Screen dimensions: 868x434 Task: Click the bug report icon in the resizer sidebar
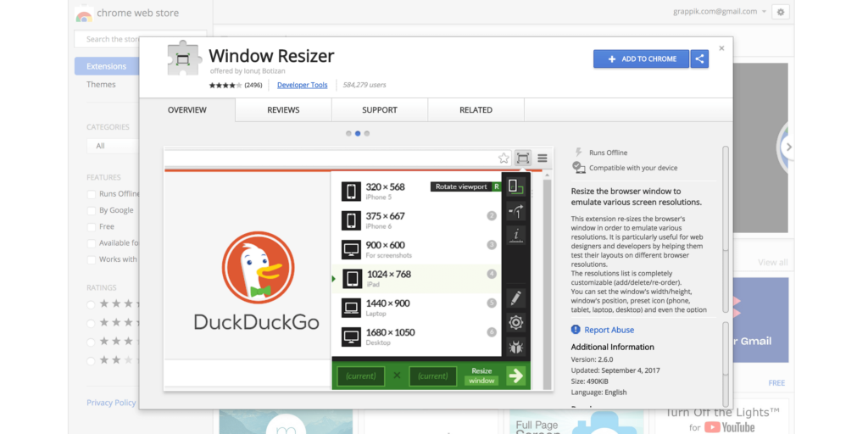pyautogui.click(x=515, y=346)
